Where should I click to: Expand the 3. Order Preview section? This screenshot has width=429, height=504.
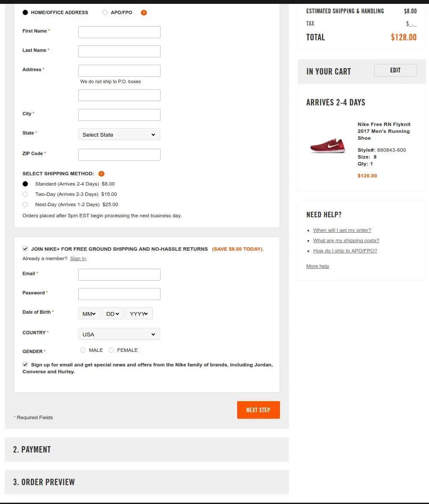pyautogui.click(x=146, y=482)
